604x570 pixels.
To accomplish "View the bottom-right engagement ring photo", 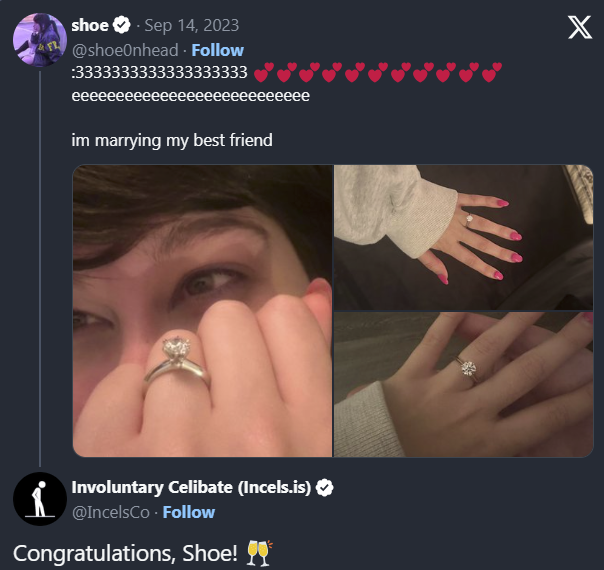I will coord(463,384).
